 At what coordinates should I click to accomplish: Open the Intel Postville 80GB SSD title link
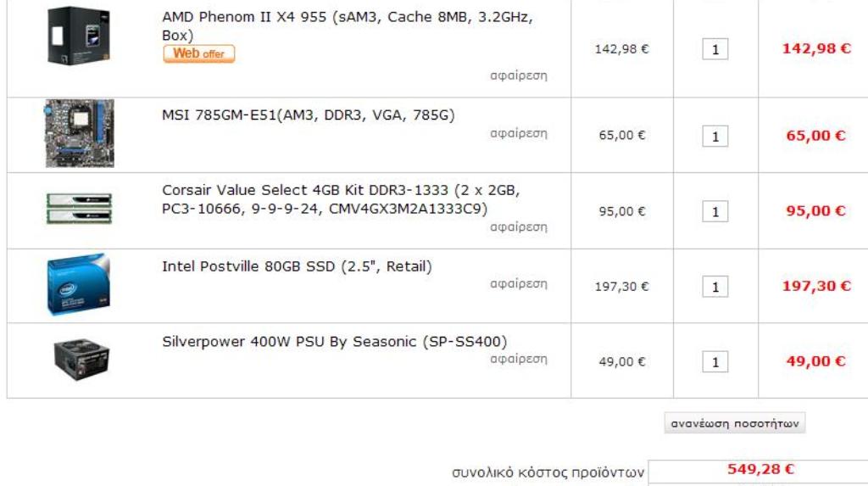point(297,266)
